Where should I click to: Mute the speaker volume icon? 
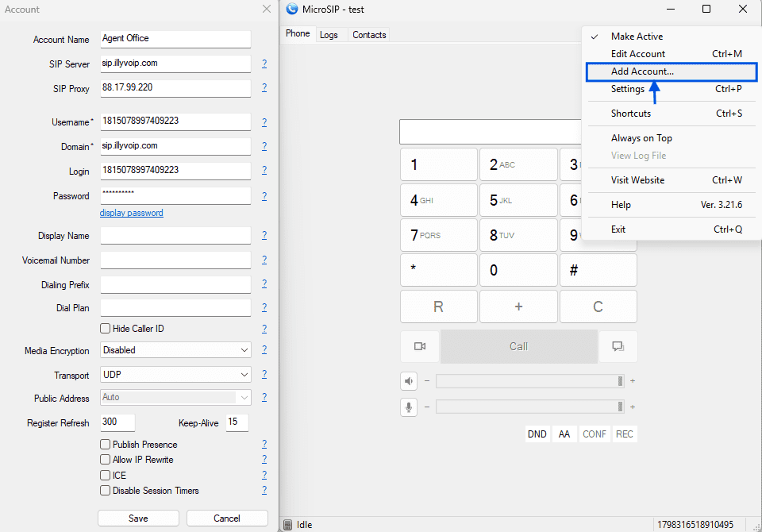[409, 381]
